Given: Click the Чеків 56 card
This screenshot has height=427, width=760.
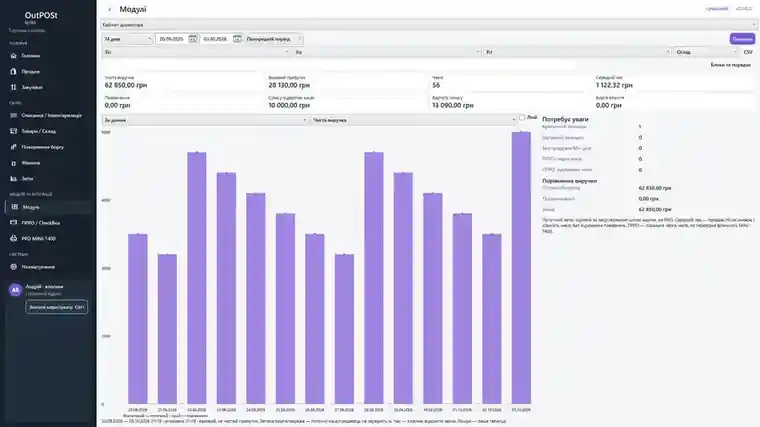Looking at the screenshot, I should coord(510,82).
